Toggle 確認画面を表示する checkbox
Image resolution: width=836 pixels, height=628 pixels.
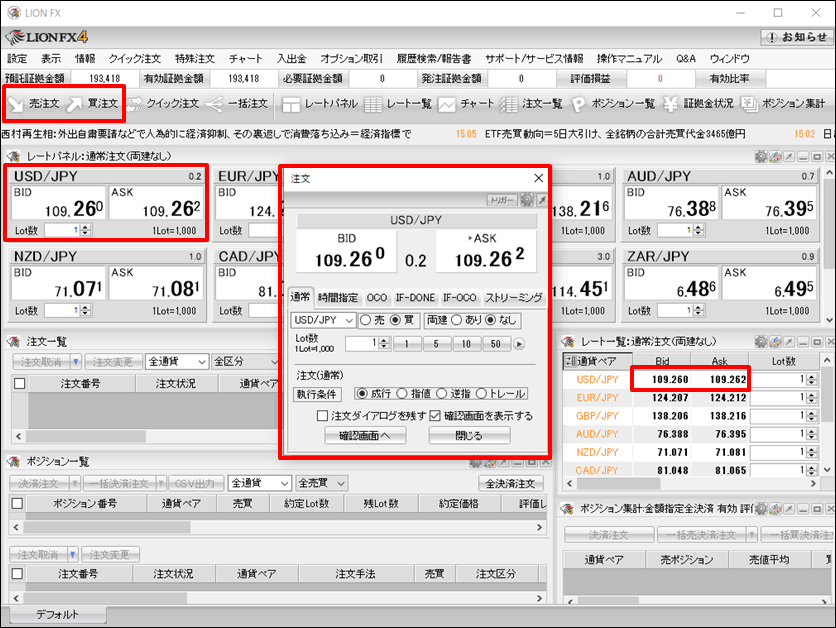point(435,415)
